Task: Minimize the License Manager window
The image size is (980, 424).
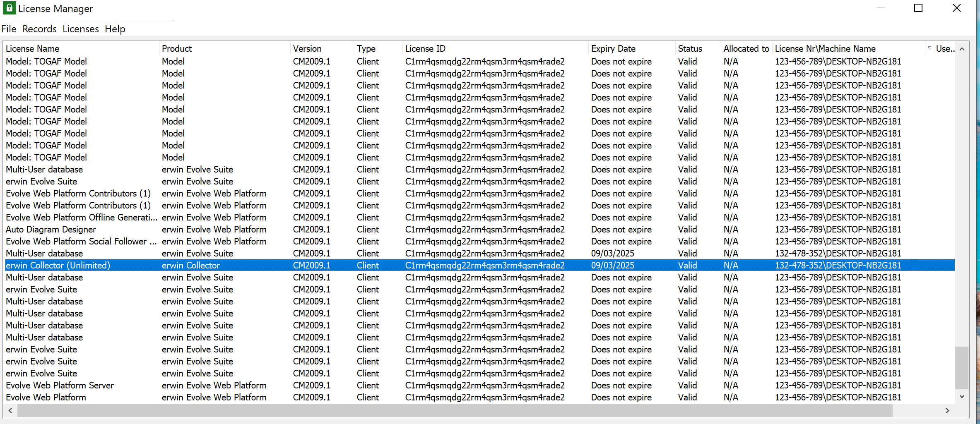Action: (880, 8)
